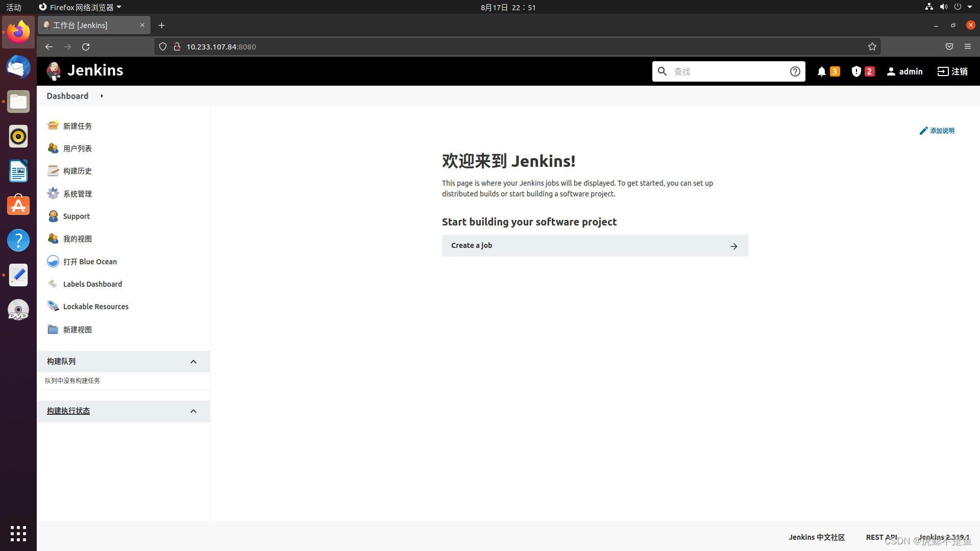Open the Firefox hamburger menu
Image resolution: width=980 pixels, height=551 pixels.
(x=968, y=46)
